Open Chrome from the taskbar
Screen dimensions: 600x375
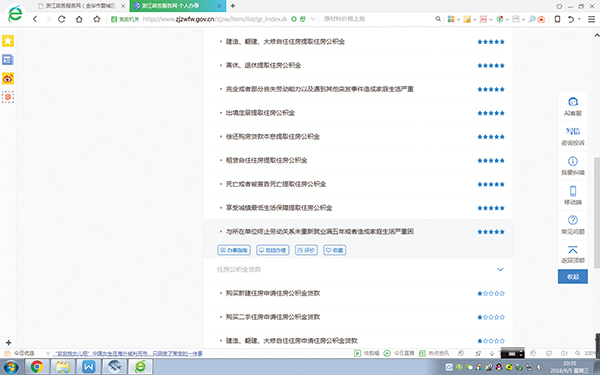click(x=37, y=367)
